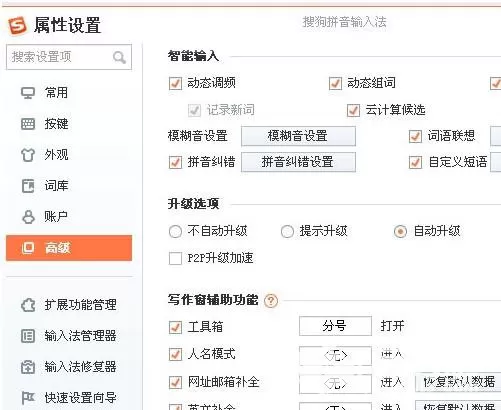Click the 高级 sidebar icon
This screenshot has height=410, width=501.
[28, 248]
